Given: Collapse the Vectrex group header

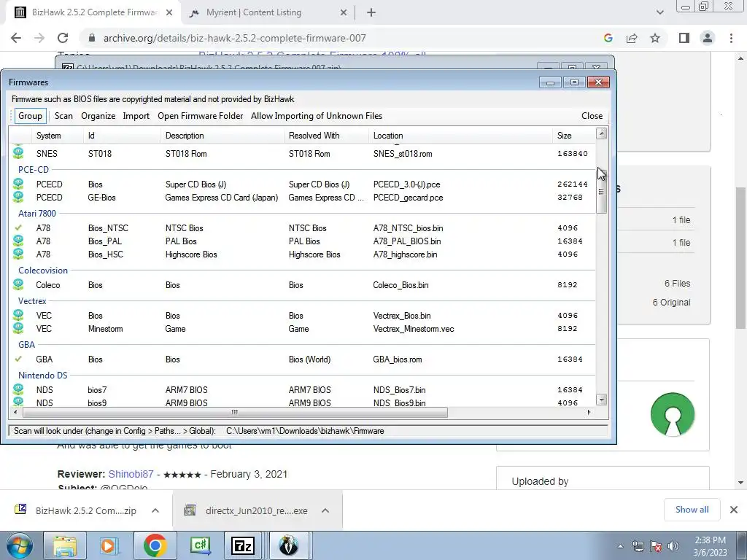Looking at the screenshot, I should [x=32, y=301].
